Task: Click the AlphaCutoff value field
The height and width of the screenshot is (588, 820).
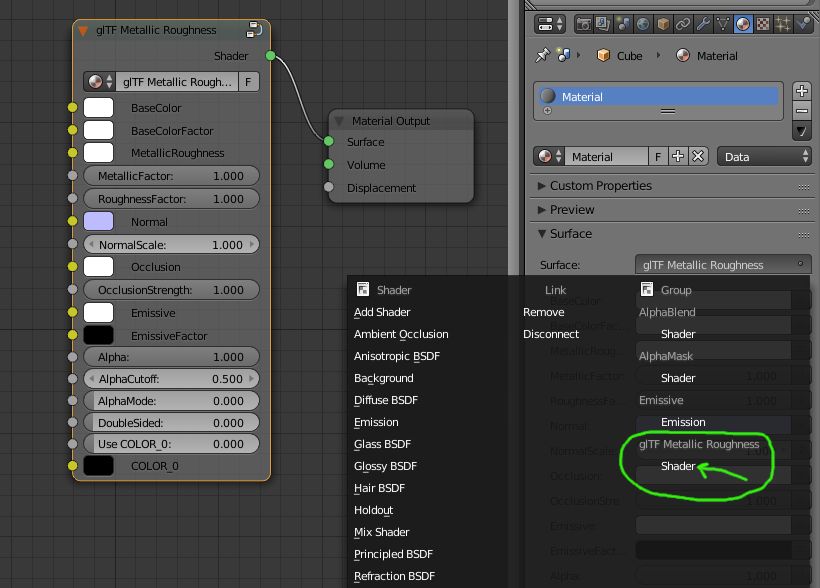Action: pyautogui.click(x=171, y=379)
